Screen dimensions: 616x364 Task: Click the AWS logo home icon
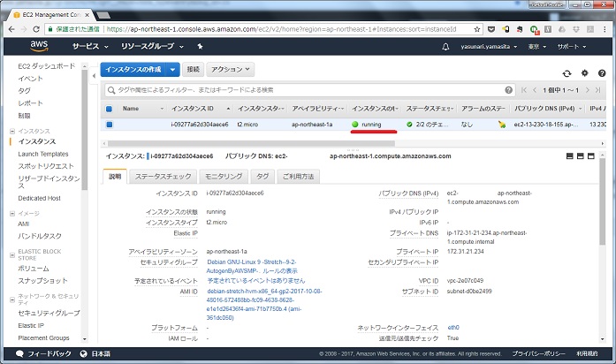39,46
